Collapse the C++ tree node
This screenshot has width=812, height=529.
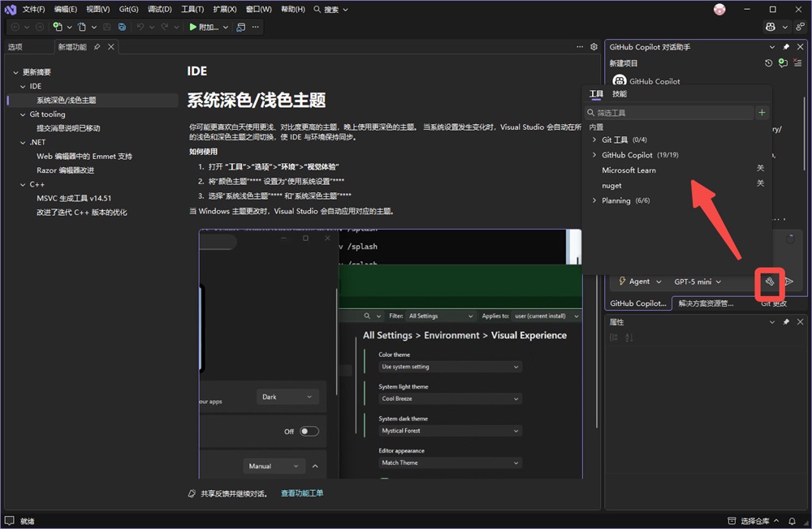coord(23,184)
